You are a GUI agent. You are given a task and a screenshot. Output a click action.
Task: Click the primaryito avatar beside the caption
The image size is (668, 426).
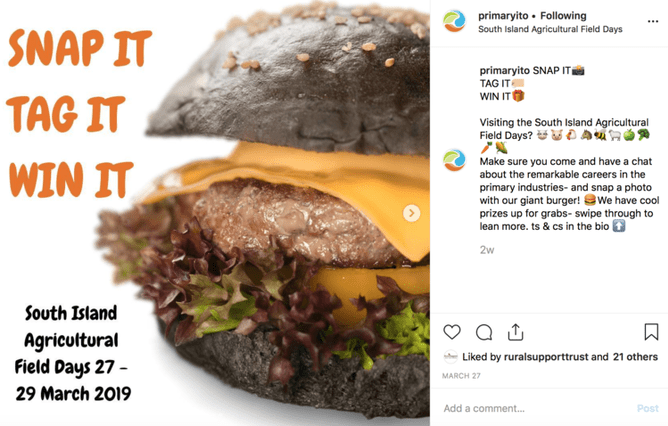(x=454, y=160)
